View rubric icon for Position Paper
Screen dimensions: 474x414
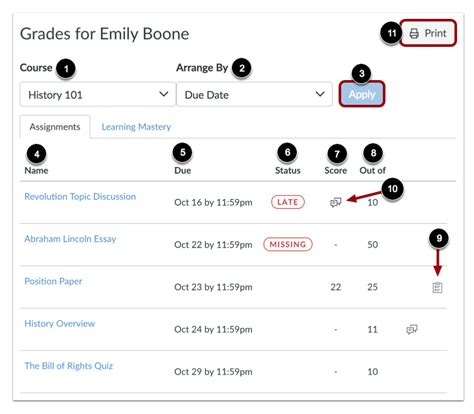tap(437, 287)
